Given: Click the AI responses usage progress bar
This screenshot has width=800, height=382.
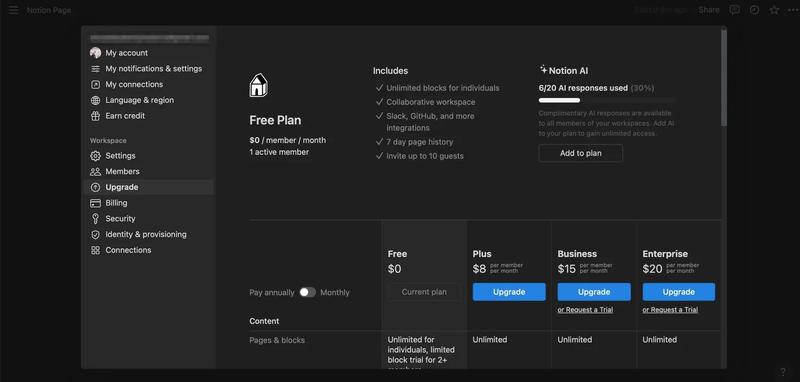Looking at the screenshot, I should (606, 100).
